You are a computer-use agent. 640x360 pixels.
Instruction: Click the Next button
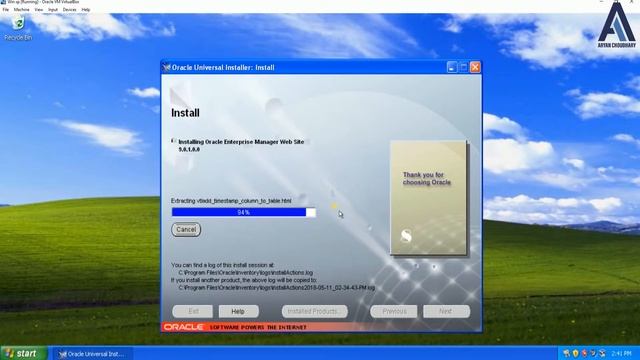tap(447, 311)
